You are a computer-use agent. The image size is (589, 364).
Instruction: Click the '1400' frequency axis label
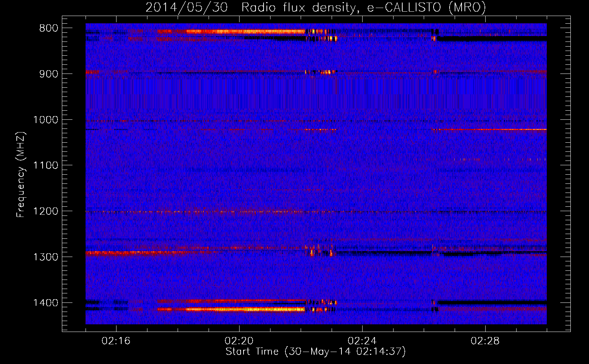click(x=46, y=303)
